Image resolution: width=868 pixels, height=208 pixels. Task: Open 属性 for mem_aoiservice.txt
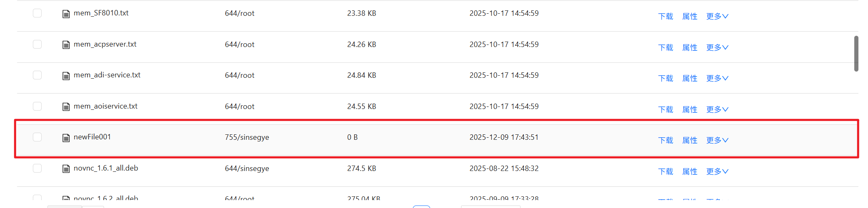[x=689, y=110]
